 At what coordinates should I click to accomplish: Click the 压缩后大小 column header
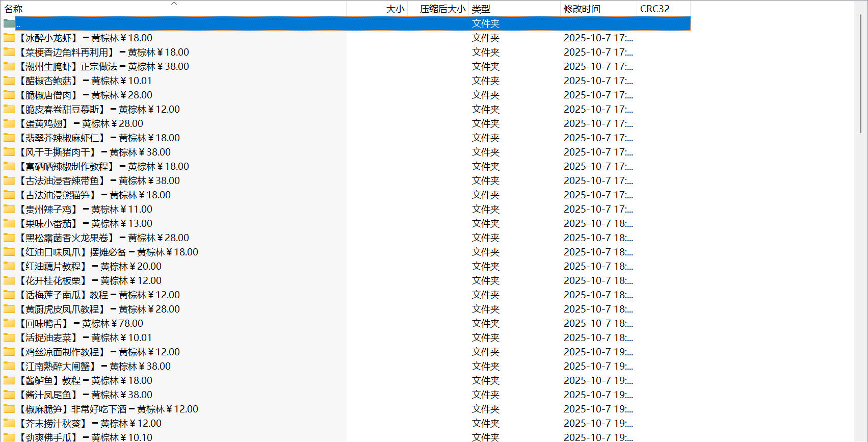[442, 9]
